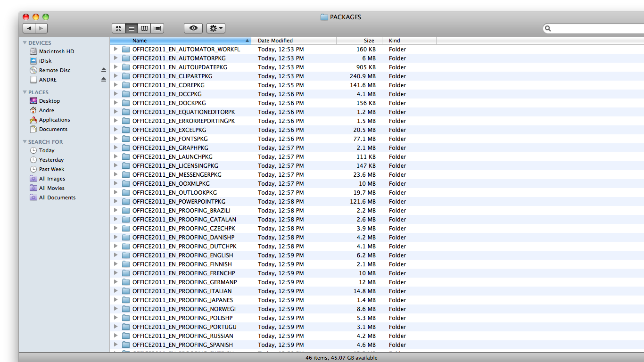The height and width of the screenshot is (362, 644).
Task: Open Desktop in Places
Action: (x=45, y=101)
